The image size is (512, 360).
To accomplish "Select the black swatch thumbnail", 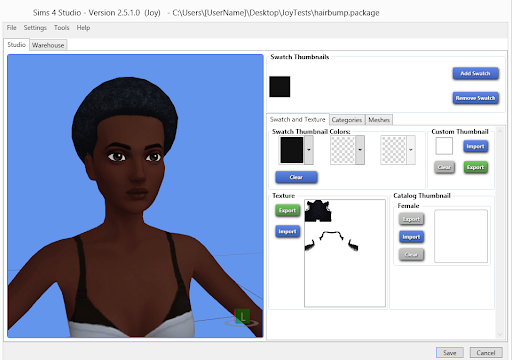I will (280, 87).
